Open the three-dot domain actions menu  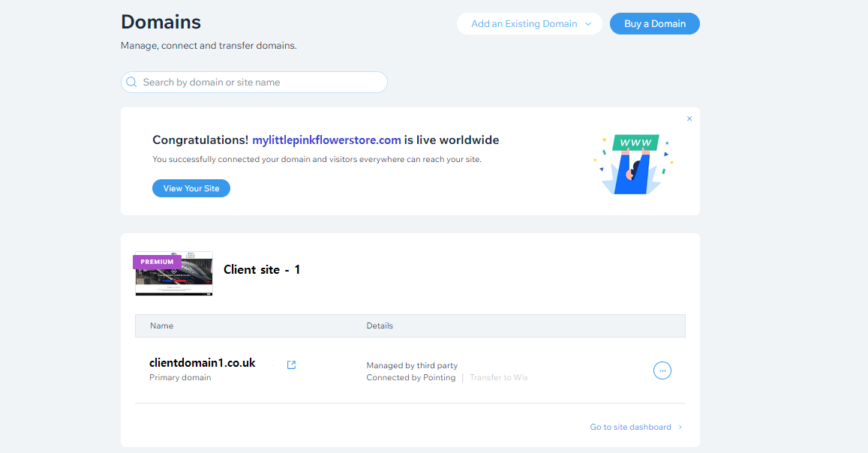(662, 370)
